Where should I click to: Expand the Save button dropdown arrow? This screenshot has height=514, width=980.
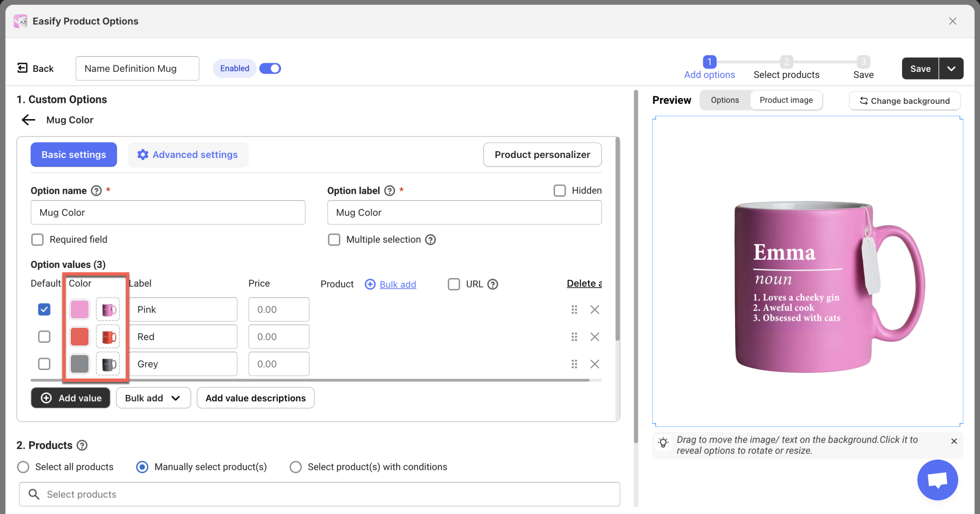coord(951,68)
